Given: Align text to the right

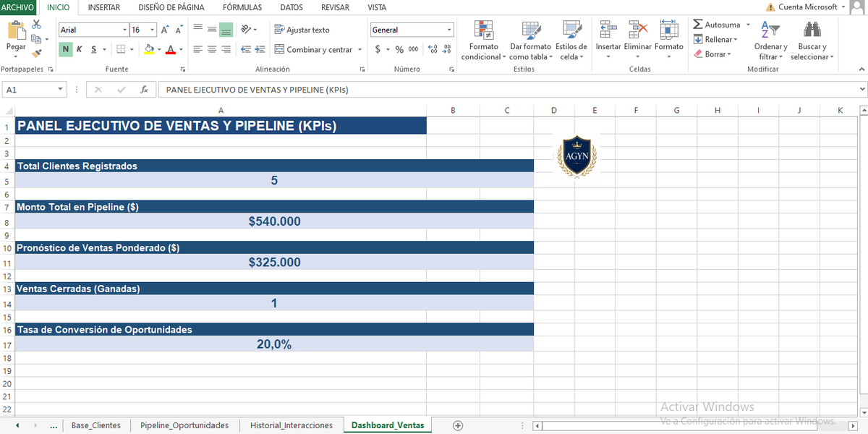Looking at the screenshot, I should [x=226, y=49].
